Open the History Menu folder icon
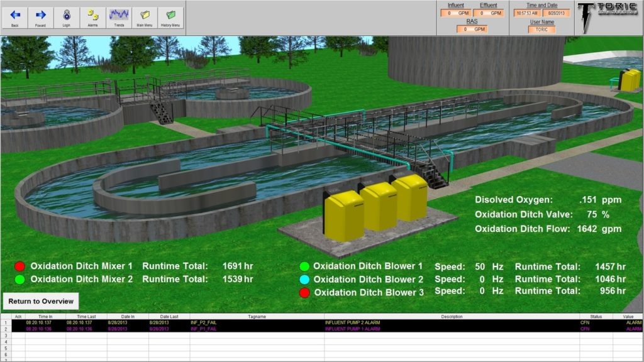 pos(170,17)
